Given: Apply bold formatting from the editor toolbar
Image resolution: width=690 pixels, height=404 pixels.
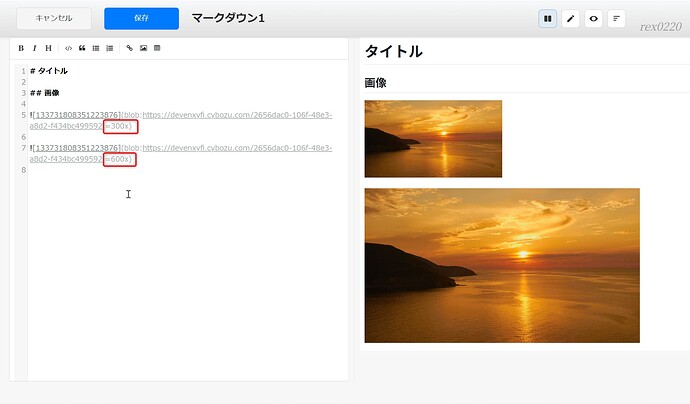Looking at the screenshot, I should (21, 48).
